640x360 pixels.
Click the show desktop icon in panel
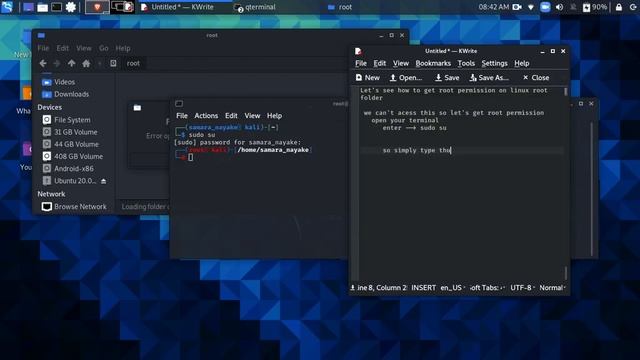(x=28, y=7)
